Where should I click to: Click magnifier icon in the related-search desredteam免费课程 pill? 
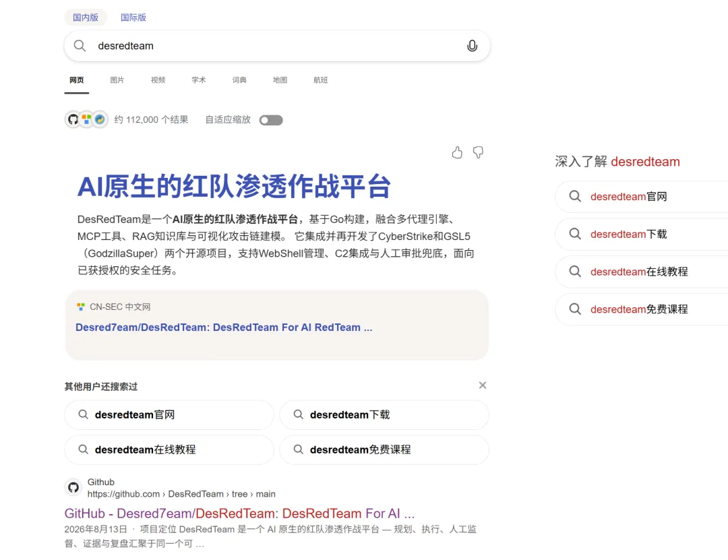(x=299, y=449)
